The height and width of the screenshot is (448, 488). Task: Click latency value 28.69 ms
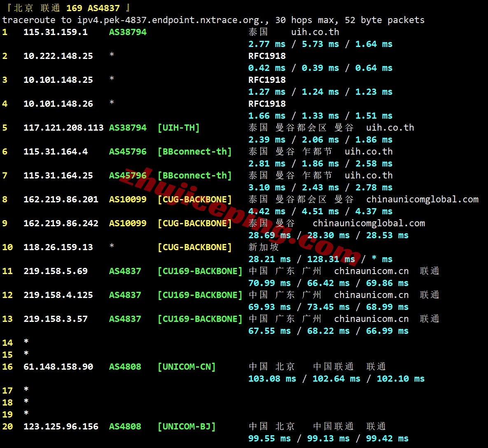pos(269,235)
